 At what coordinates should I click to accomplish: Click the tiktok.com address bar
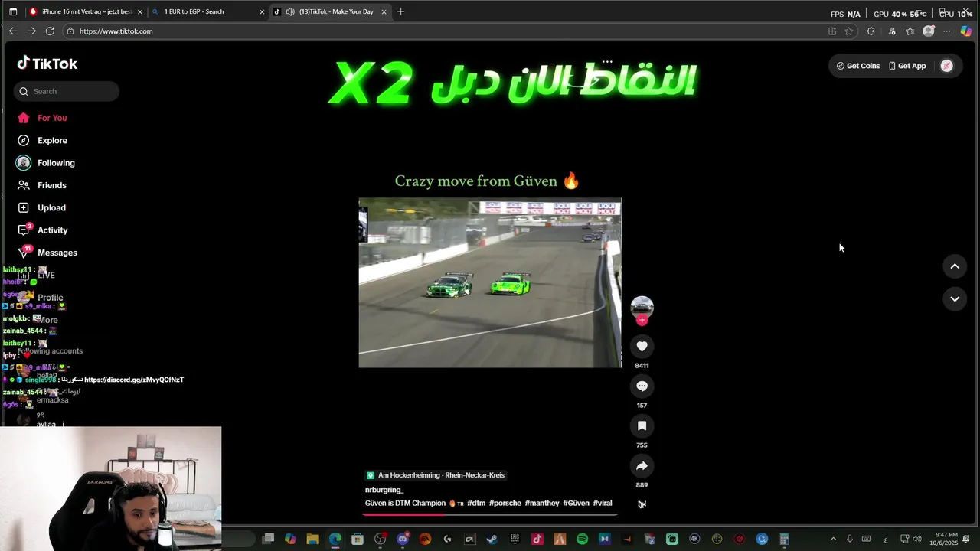pyautogui.click(x=444, y=31)
